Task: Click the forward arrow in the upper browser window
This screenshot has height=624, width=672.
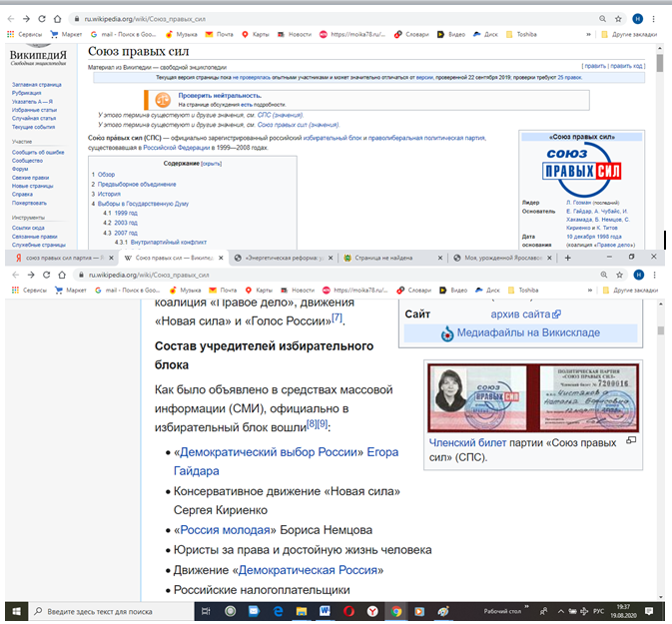Action: 26,19
